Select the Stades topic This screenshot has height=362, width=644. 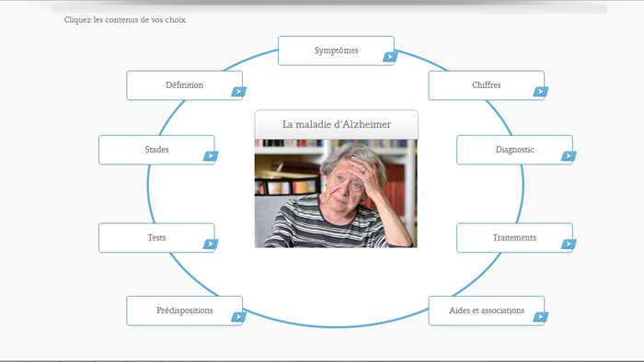point(156,150)
